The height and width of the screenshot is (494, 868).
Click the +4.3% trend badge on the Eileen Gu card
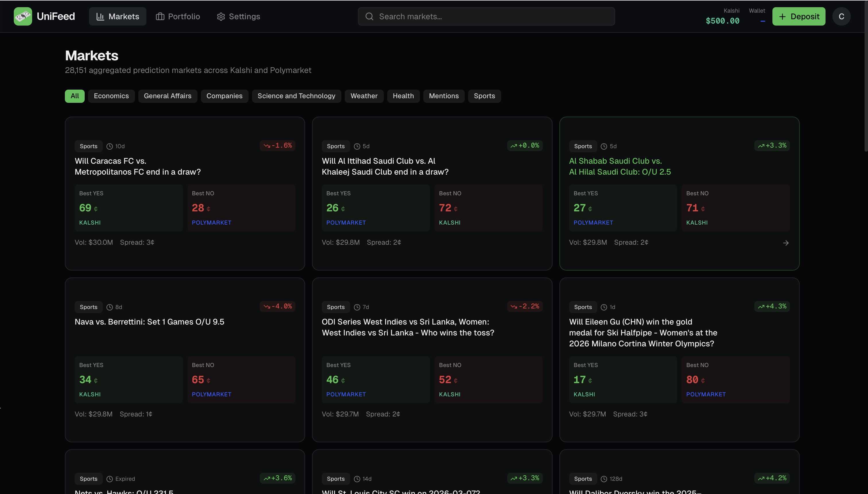(772, 306)
